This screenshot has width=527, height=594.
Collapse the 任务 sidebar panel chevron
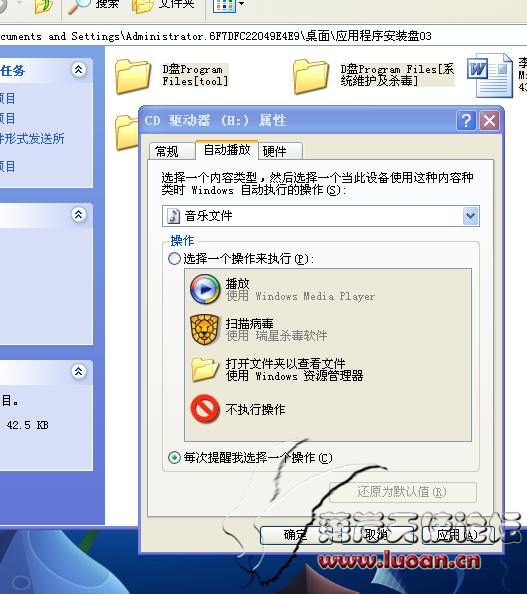tap(78, 70)
